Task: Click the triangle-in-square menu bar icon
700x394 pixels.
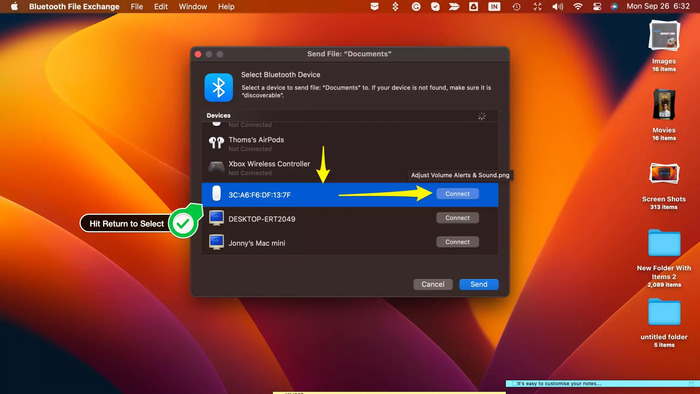Action: tap(474, 7)
